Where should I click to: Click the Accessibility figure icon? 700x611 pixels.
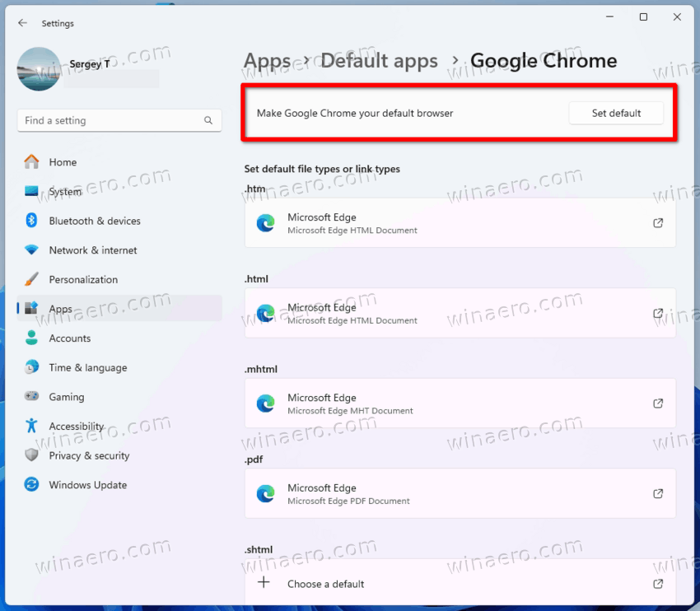tap(31, 426)
